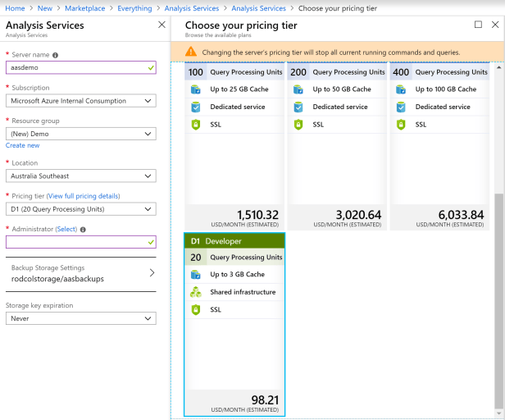
Task: Click scrollbar up arrow in pricing blade
Action: pyautogui.click(x=499, y=67)
